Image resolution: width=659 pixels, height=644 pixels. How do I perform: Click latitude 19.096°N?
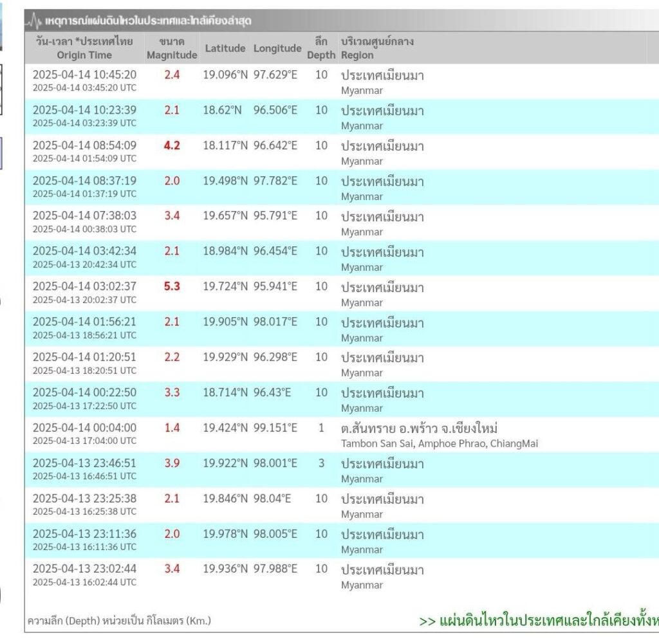(225, 75)
